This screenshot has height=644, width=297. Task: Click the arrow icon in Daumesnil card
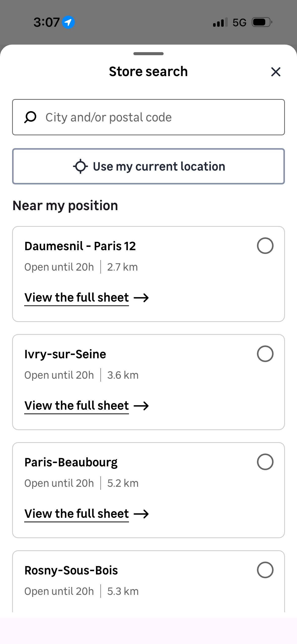coord(141,298)
